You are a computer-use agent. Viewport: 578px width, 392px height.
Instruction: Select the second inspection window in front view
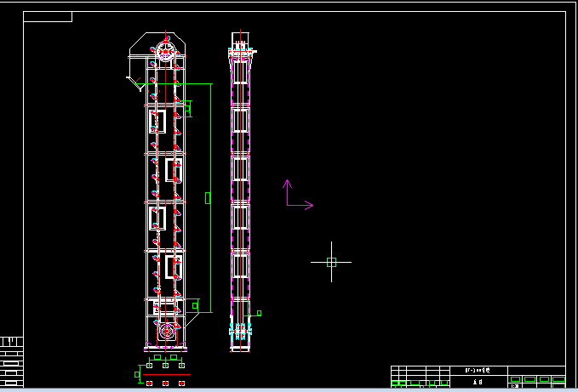tap(174, 169)
